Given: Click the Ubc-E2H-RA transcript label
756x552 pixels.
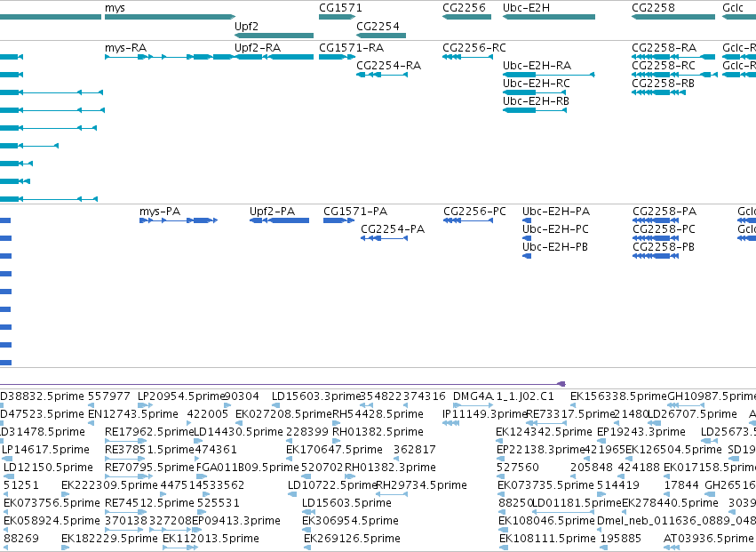Looking at the screenshot, I should (x=537, y=66).
